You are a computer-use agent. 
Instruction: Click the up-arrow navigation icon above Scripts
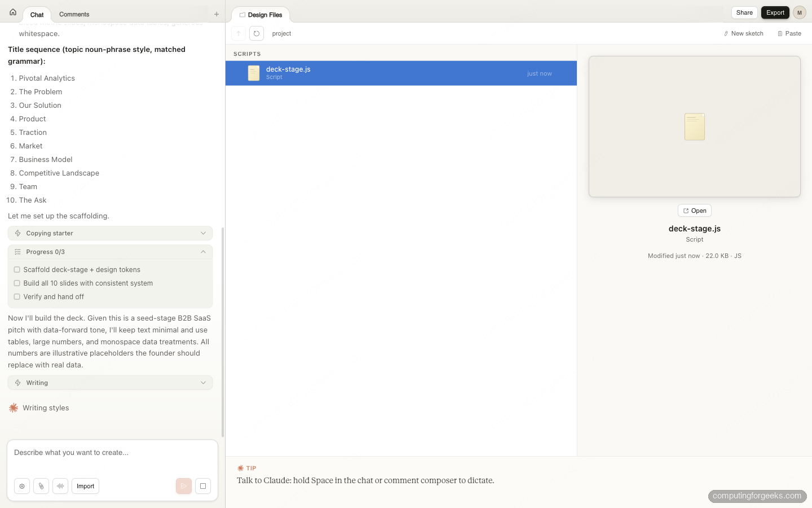click(x=238, y=33)
